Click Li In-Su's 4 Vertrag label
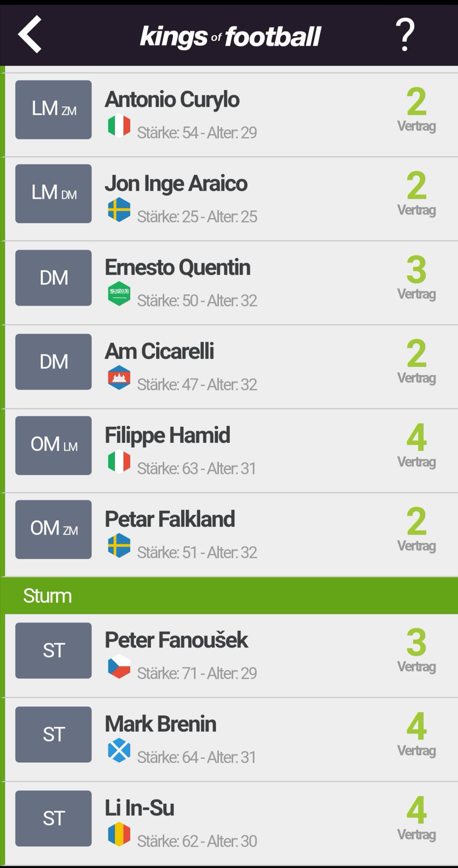 coord(416,818)
